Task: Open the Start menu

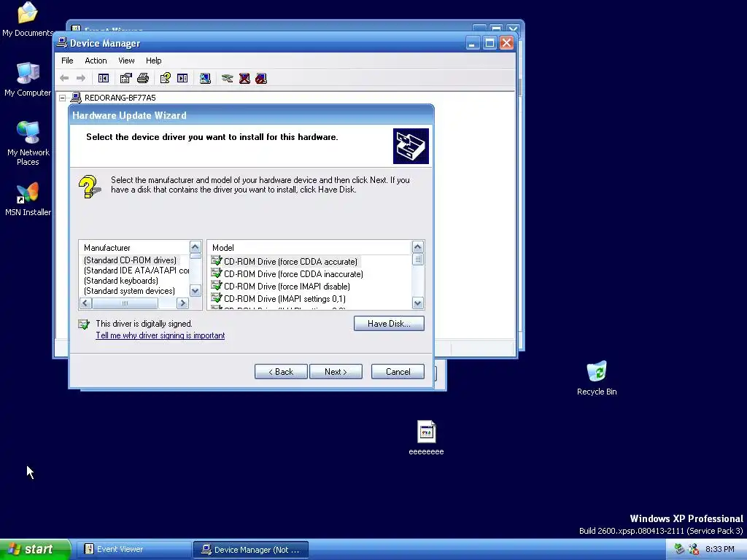Action: point(35,549)
